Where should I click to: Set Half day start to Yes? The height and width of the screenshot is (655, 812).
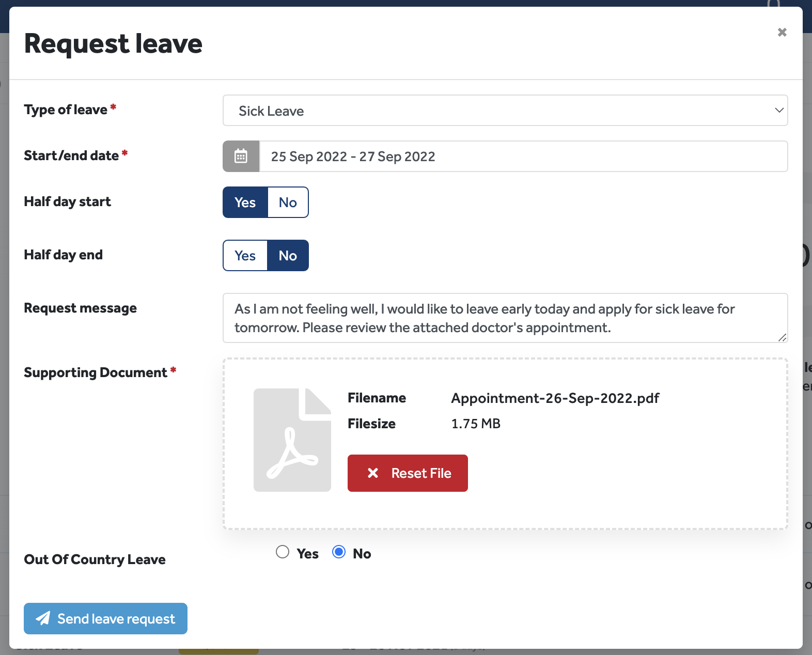pos(245,202)
